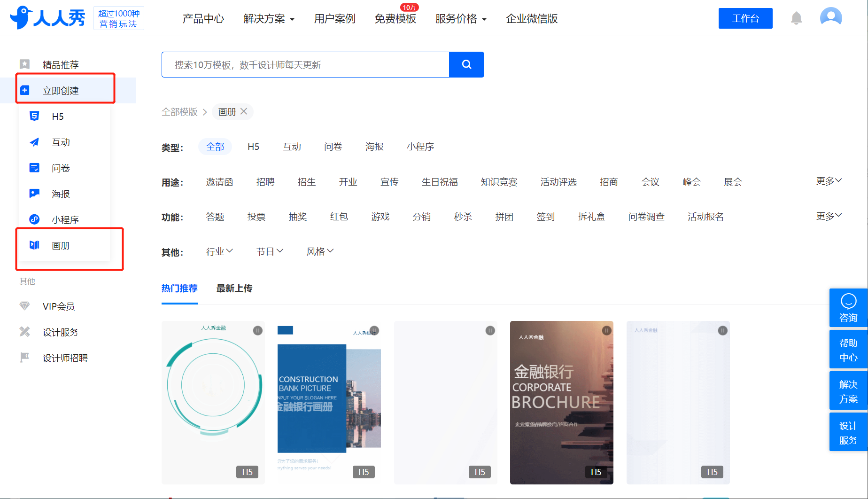
Task: Open the 行业 dropdown
Action: click(219, 251)
